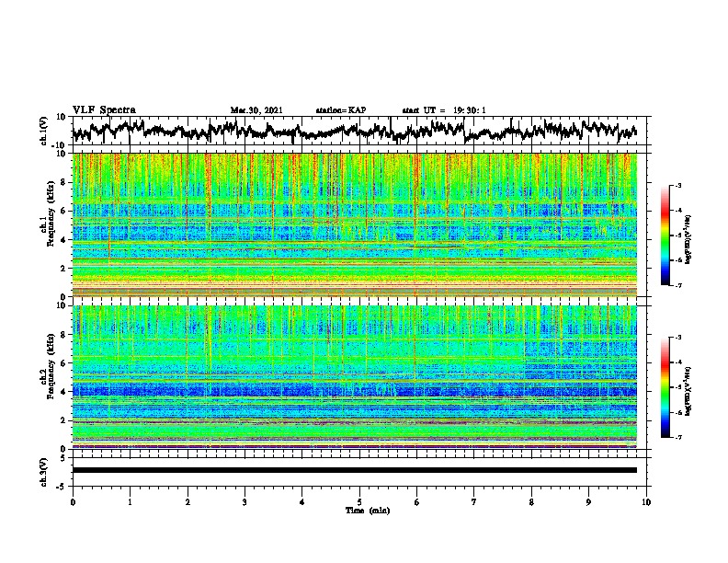The height and width of the screenshot is (563, 728).
Task: Click the "-7" label on ch.2 color scale
Action: 678,437
